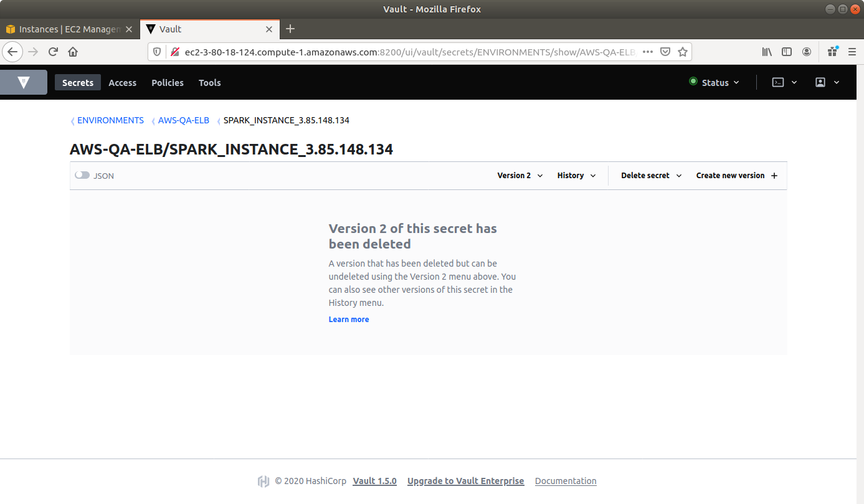Open page actions three-dot menu
The width and height of the screenshot is (864, 504).
(648, 52)
